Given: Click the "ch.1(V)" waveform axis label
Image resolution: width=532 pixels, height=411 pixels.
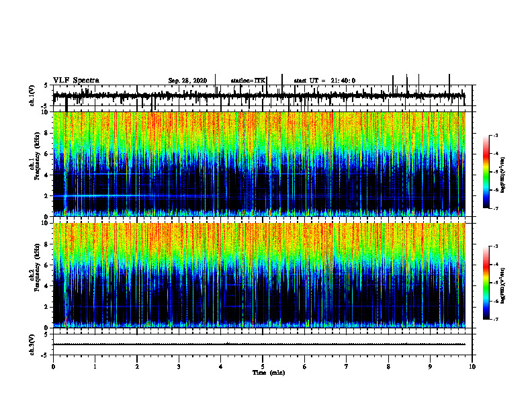Looking at the screenshot, I should (x=32, y=95).
